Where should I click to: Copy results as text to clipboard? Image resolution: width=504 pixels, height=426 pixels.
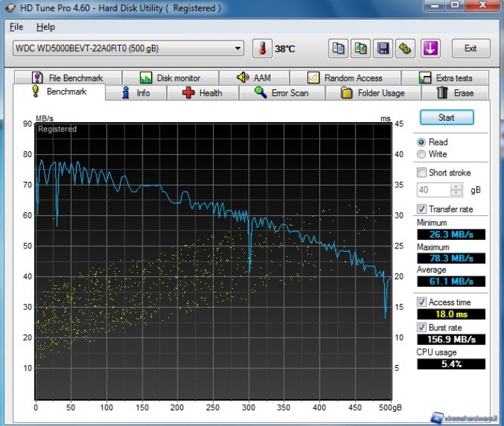pos(339,49)
